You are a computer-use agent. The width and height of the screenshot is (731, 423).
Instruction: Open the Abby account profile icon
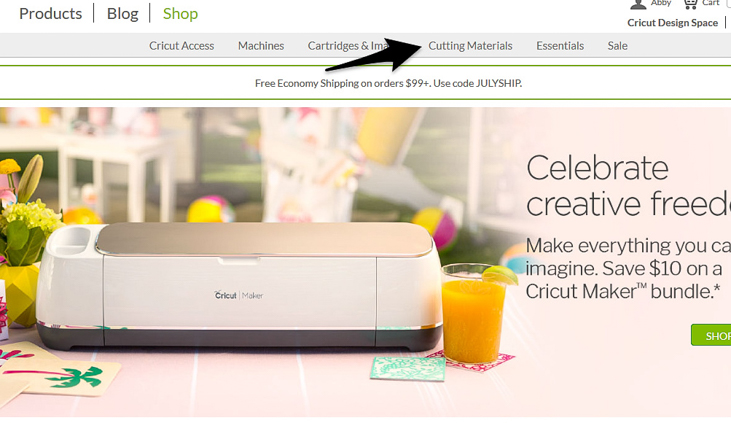638,4
